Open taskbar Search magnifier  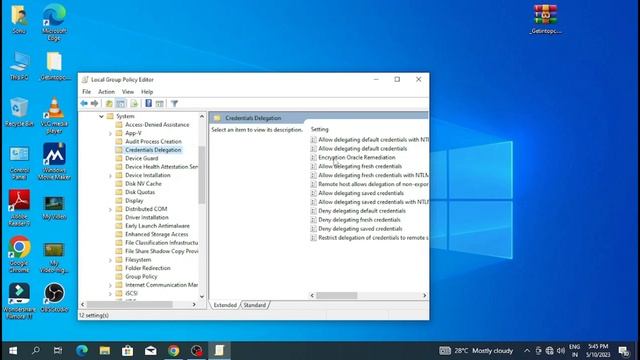point(36,351)
